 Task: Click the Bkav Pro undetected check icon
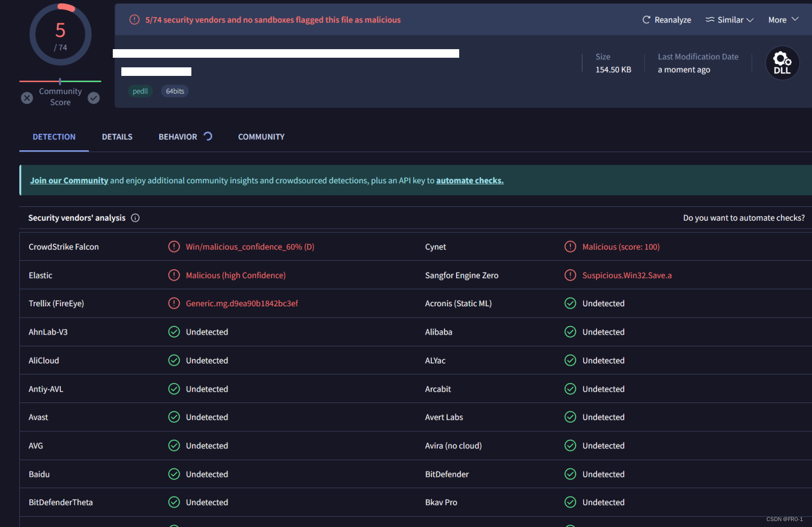570,502
